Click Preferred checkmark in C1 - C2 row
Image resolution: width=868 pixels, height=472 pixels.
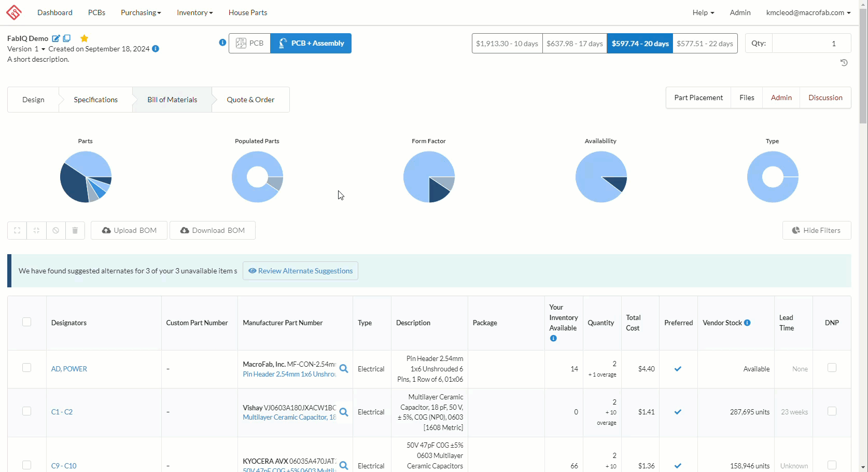coord(678,412)
